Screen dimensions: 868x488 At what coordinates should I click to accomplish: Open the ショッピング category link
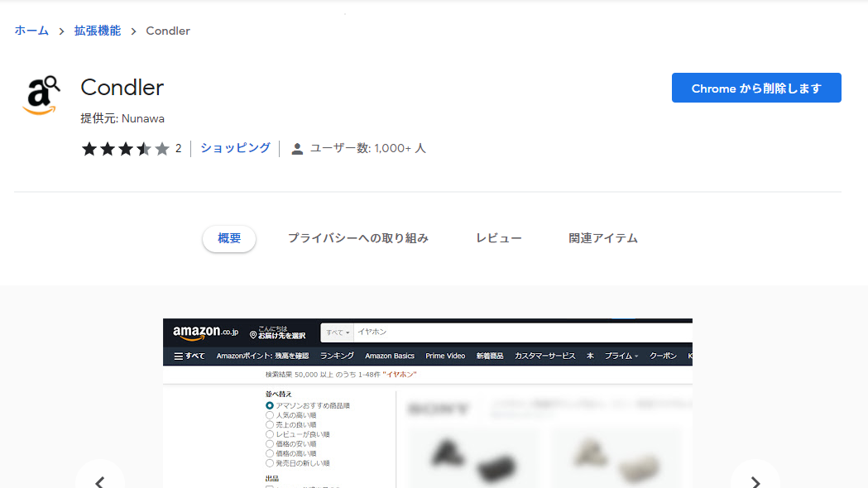pyautogui.click(x=235, y=148)
